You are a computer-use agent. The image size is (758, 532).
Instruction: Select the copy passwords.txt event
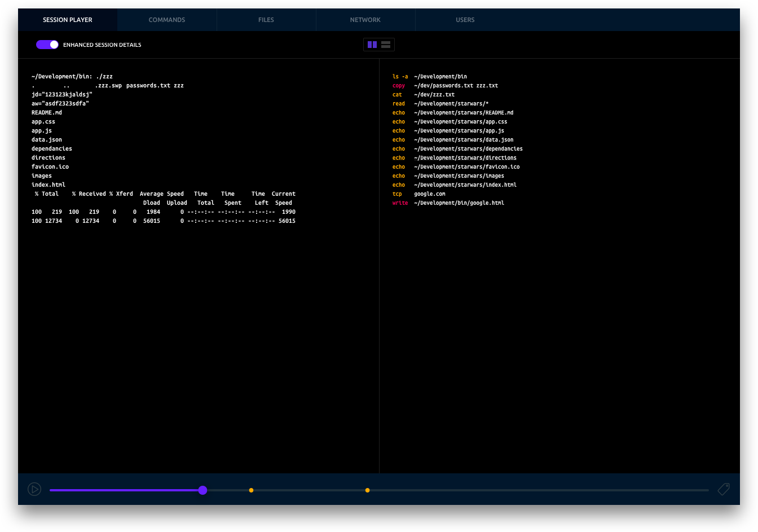coord(445,86)
